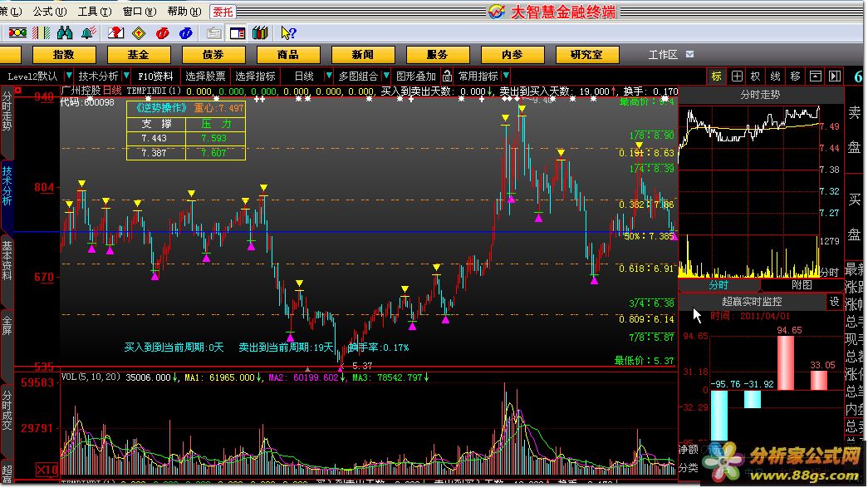Viewport: 868px width, 488px height.
Task: Open the 公式(M) menu
Action: point(49,12)
